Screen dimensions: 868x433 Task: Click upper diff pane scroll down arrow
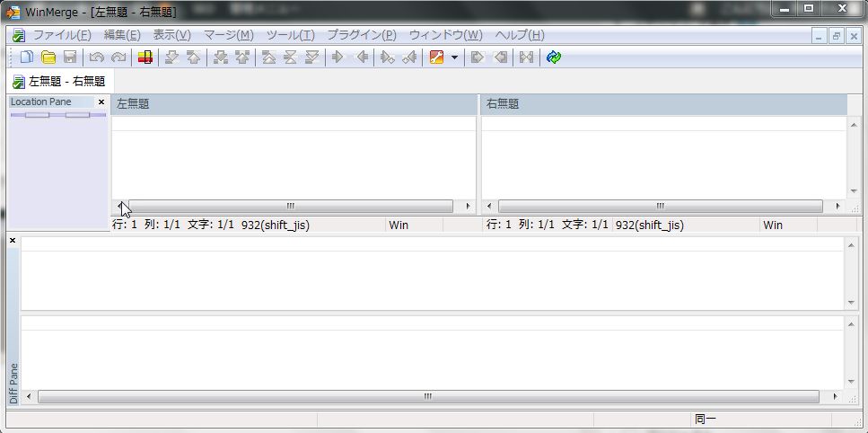click(851, 303)
